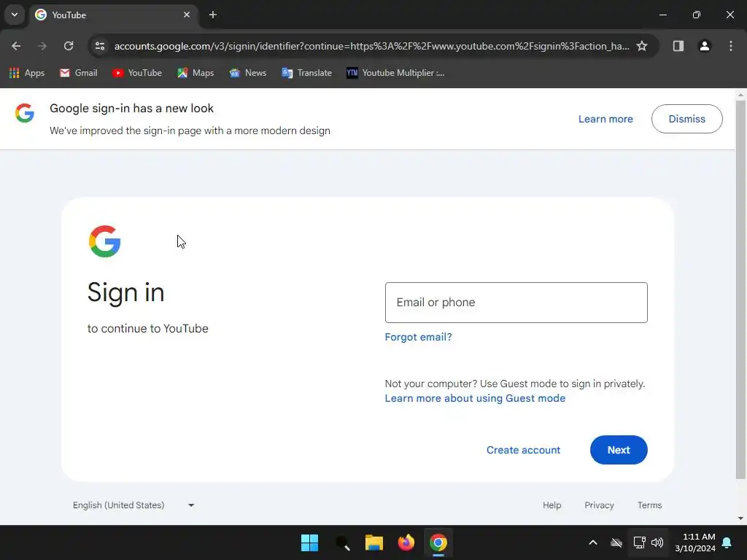Open the Chrome three-dot menu
The width and height of the screenshot is (747, 560).
pyautogui.click(x=730, y=46)
